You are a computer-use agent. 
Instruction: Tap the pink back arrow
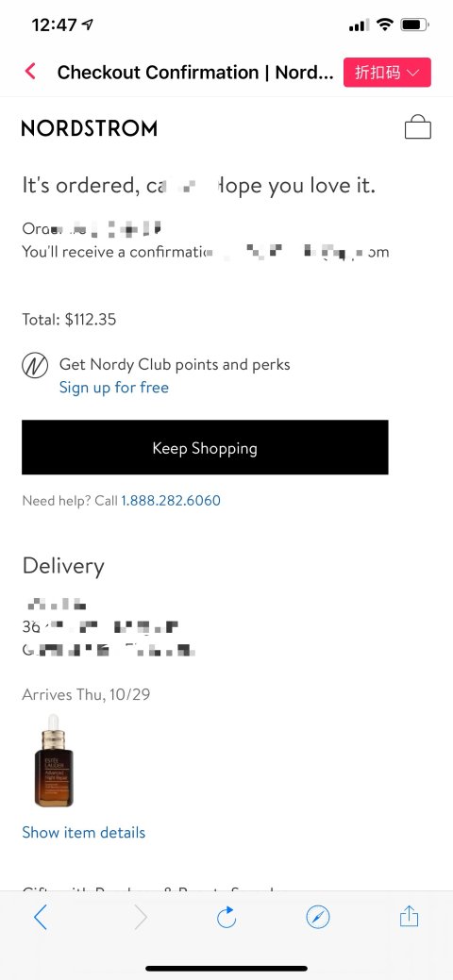pos(30,72)
